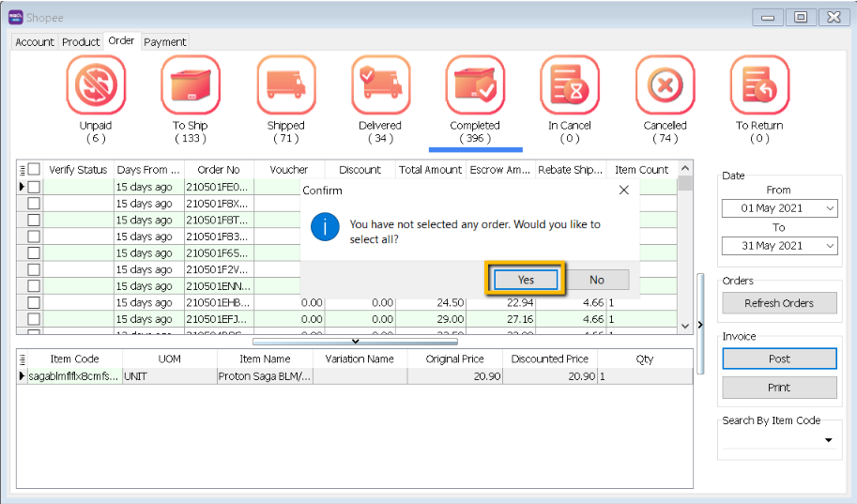Open the In Cancel orders icon

click(570, 85)
